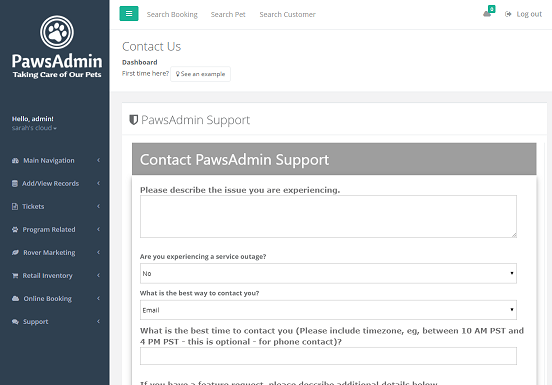Click the Online Booking cloud icon
Screen dimensions: 552x385
click(15, 298)
